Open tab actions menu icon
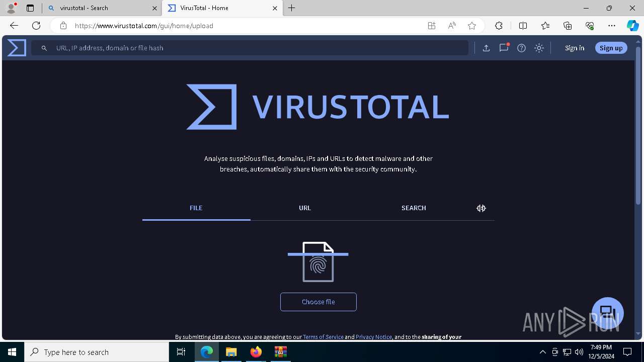The width and height of the screenshot is (644, 362). point(30,8)
